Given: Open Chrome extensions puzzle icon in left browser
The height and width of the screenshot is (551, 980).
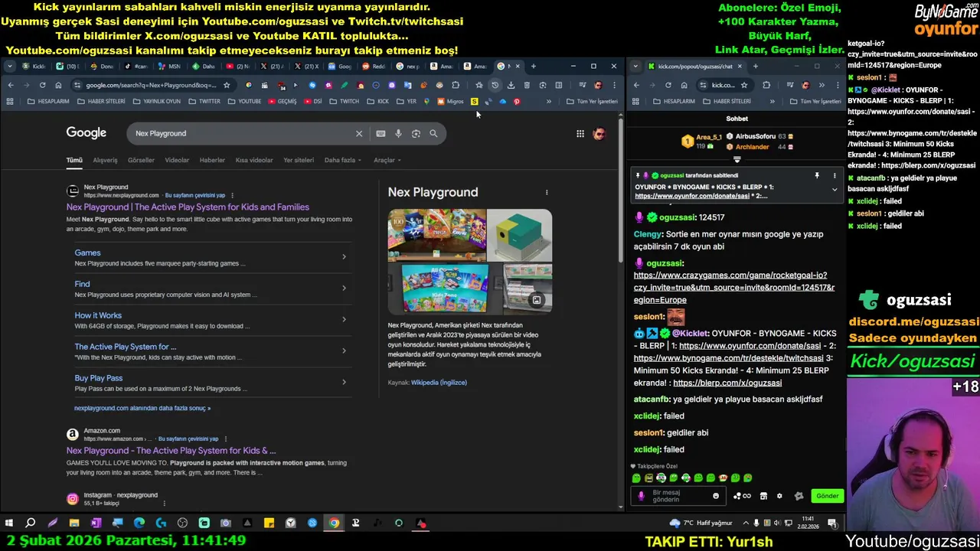Looking at the screenshot, I should click(x=456, y=85).
